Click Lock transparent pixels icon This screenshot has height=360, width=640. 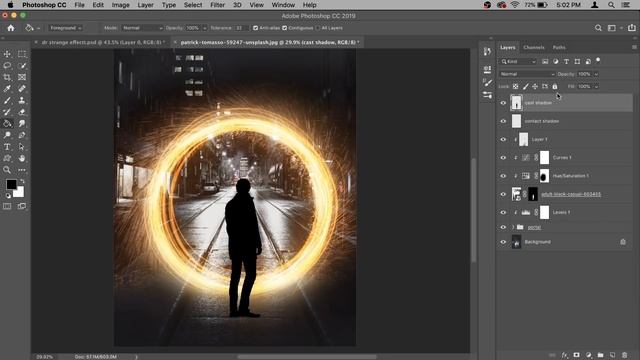516,87
